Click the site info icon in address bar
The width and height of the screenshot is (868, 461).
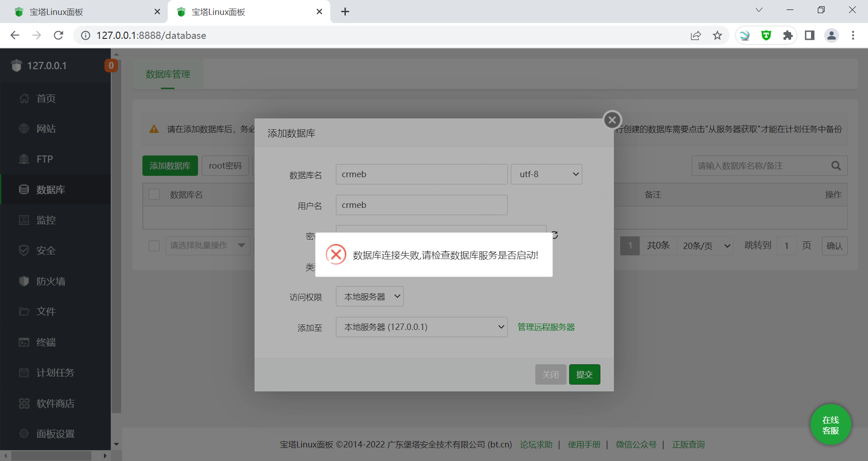coord(85,35)
